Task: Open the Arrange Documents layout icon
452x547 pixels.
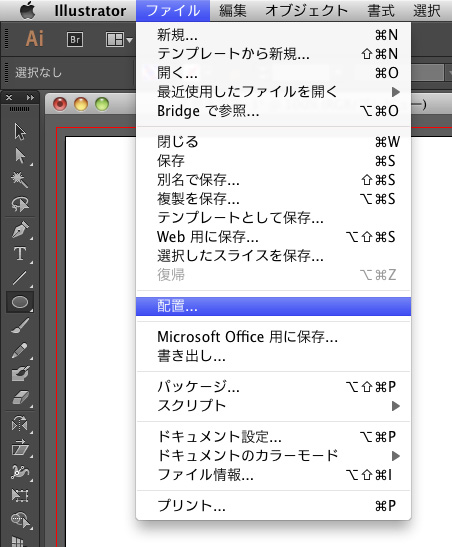Action: tap(119, 39)
